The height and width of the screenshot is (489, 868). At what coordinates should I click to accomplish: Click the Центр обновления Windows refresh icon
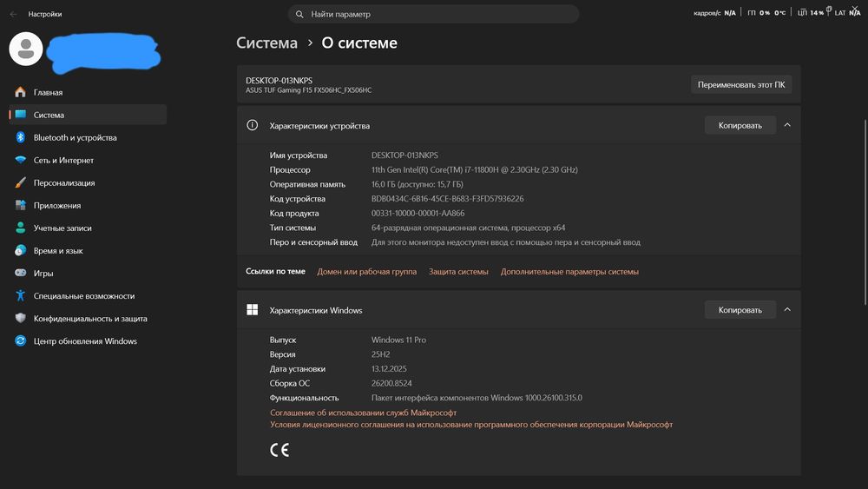pos(21,340)
